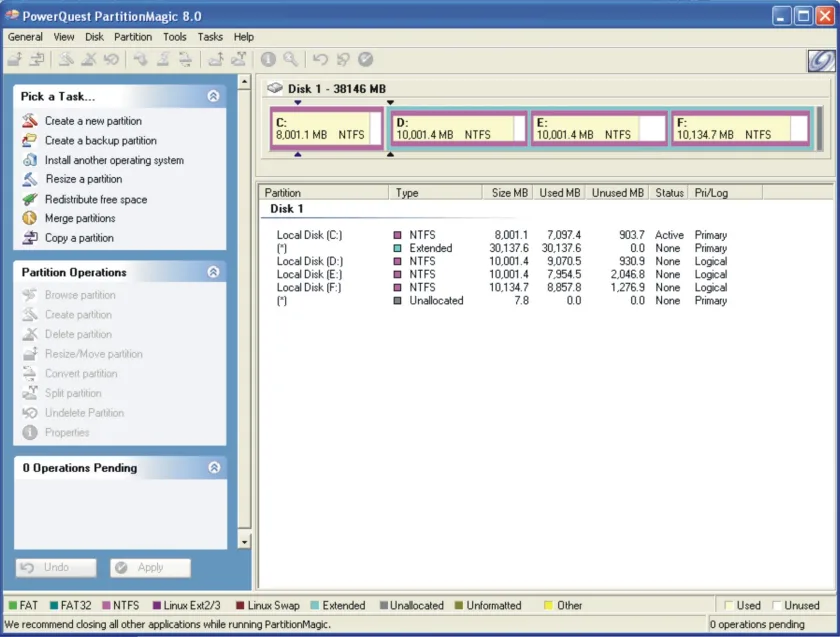Click the Browse partition operation icon

[30, 295]
